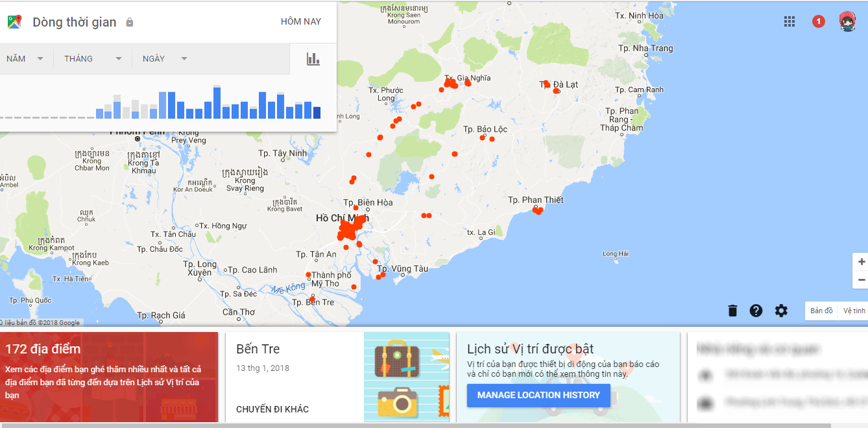Click the 13 thg 1, 2018 date text
The image size is (868, 428).
coord(263,368)
